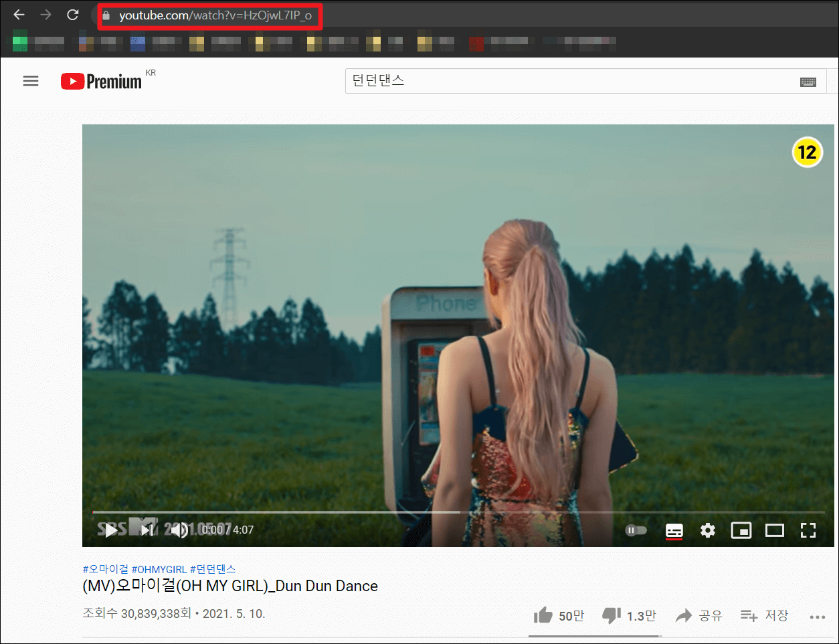Image resolution: width=839 pixels, height=644 pixels.
Task: Like the video with the thumbs up
Action: pyautogui.click(x=543, y=615)
